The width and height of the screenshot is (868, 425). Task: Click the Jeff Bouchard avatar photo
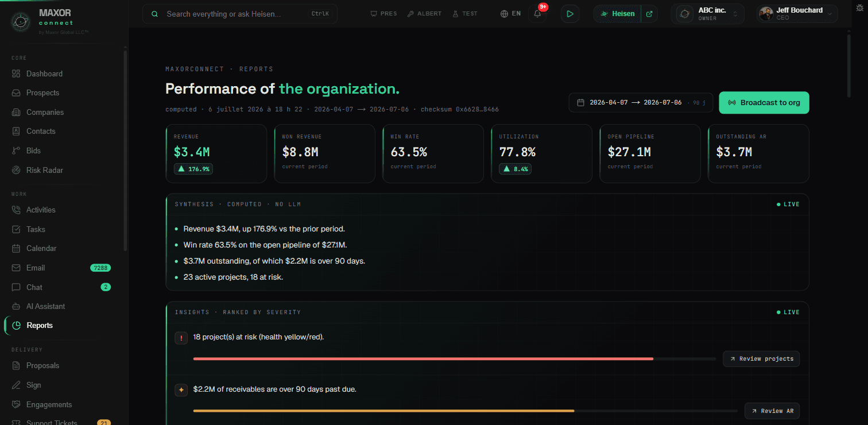click(x=766, y=14)
